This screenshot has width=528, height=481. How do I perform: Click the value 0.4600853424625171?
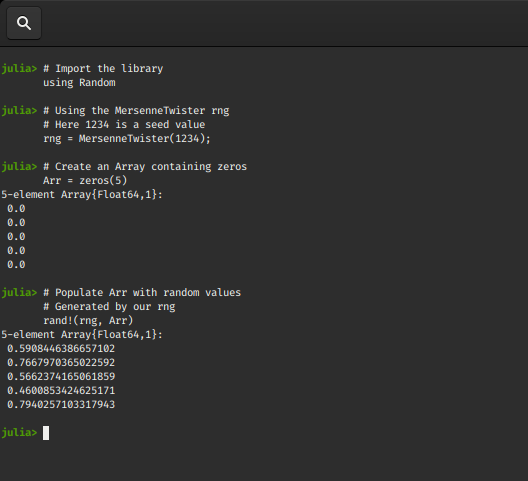(x=61, y=391)
